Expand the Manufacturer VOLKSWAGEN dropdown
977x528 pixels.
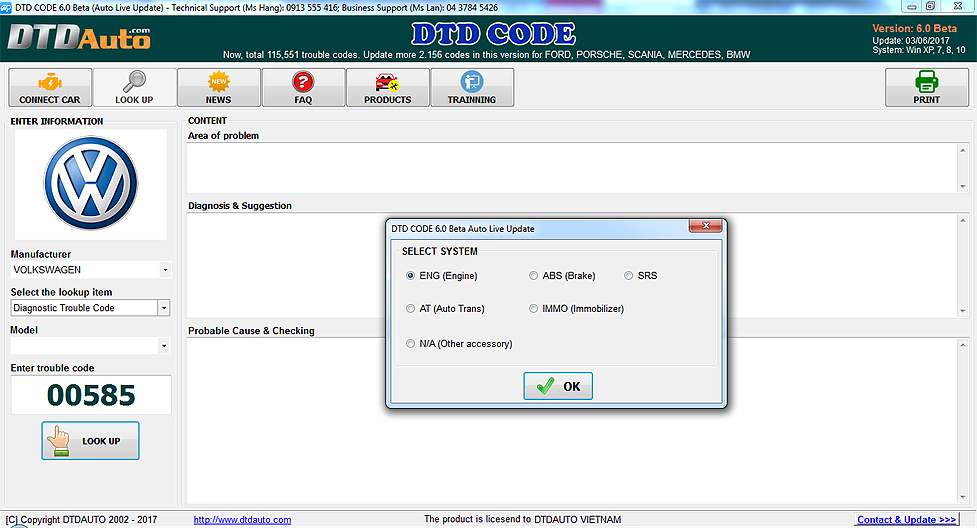tap(165, 270)
